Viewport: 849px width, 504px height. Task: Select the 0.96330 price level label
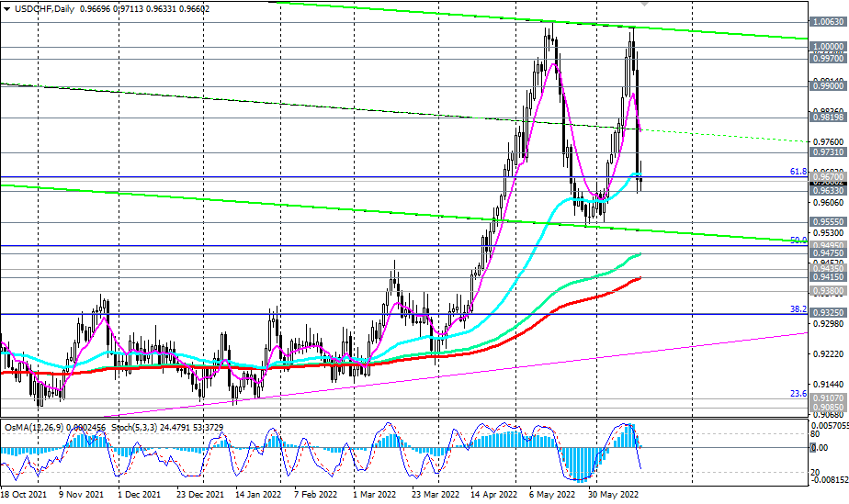828,191
